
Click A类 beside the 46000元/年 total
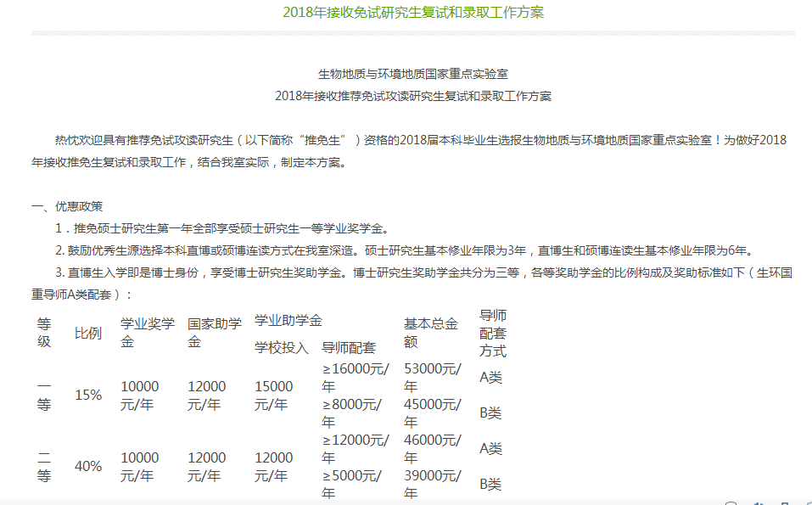click(490, 448)
